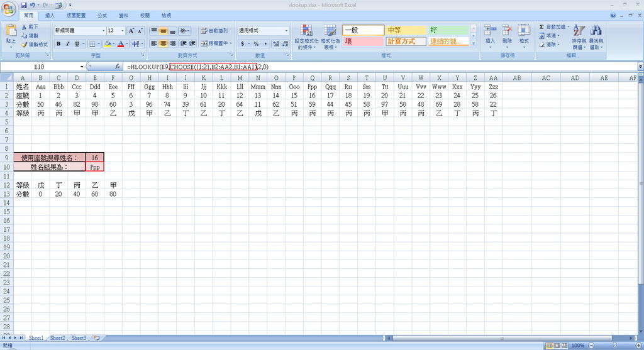
Task: Click the AutoSum (自動加總) sigma icon
Action: pyautogui.click(x=541, y=27)
